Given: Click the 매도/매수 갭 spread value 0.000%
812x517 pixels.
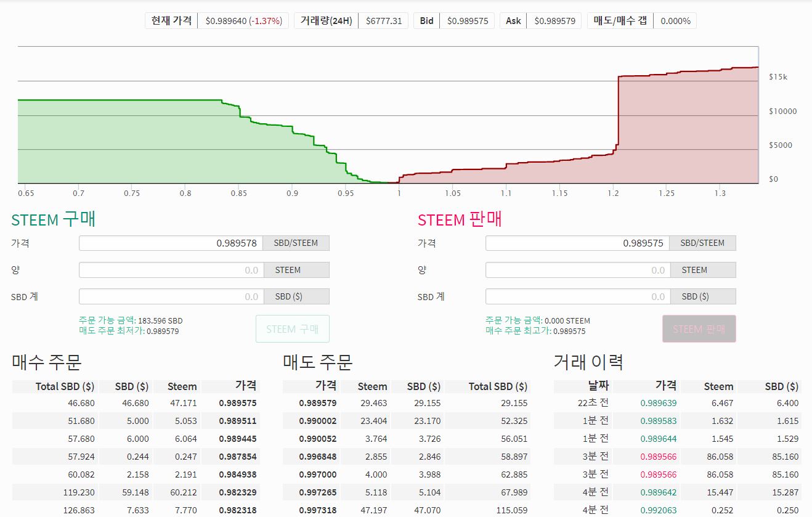Looking at the screenshot, I should [675, 21].
